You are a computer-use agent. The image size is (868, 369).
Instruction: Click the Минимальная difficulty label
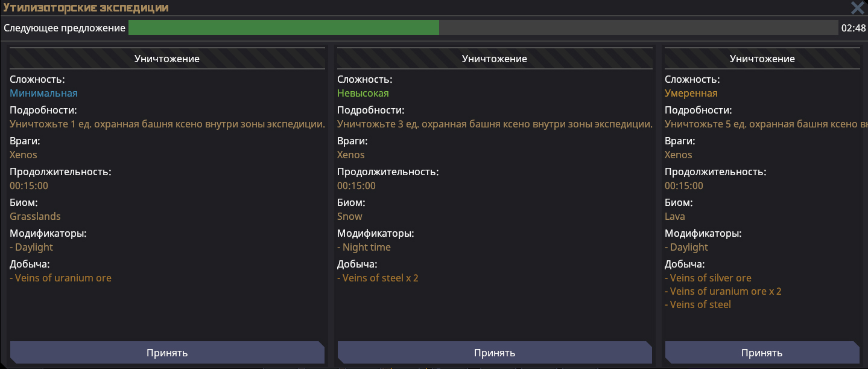click(43, 93)
